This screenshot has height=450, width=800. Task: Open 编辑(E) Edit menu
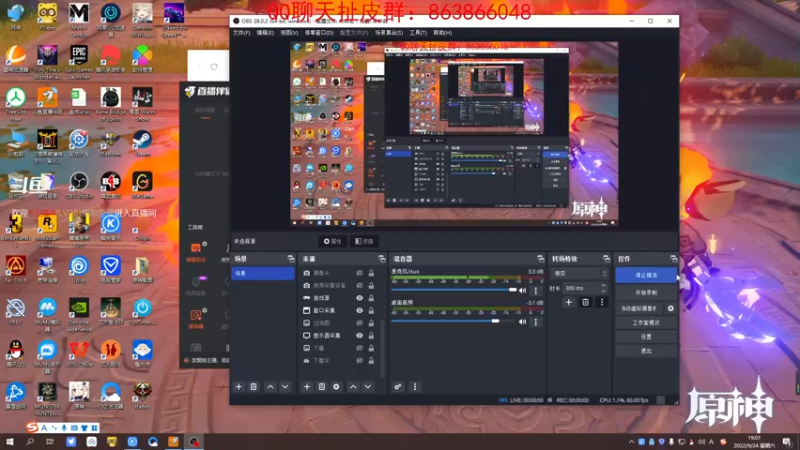tap(265, 33)
